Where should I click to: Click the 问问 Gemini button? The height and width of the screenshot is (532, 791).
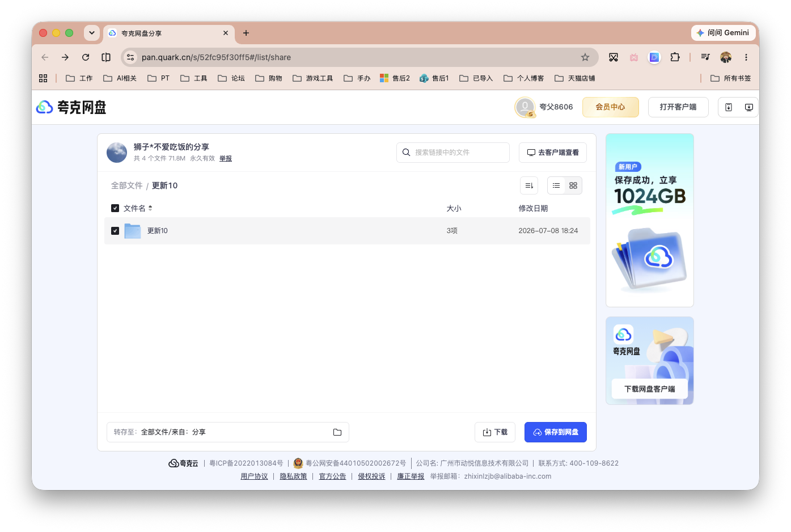[x=723, y=33]
